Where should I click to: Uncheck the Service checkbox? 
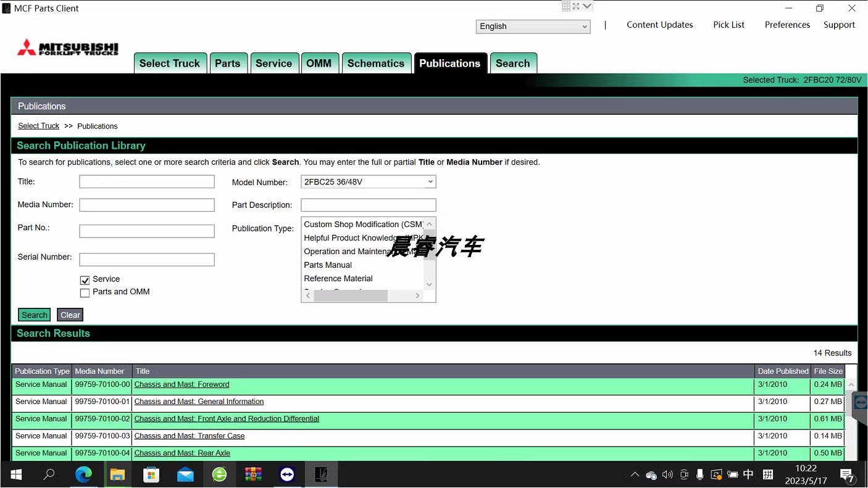85,280
